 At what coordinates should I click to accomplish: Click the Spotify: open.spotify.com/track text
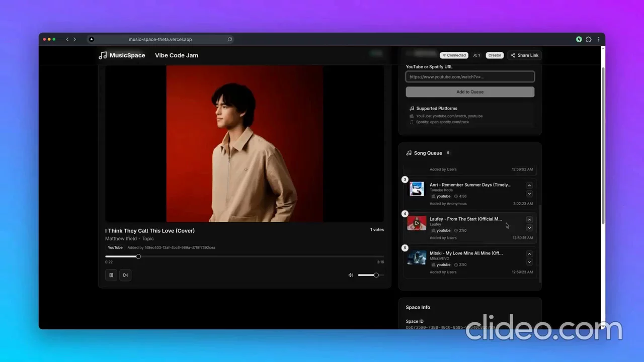(442, 122)
